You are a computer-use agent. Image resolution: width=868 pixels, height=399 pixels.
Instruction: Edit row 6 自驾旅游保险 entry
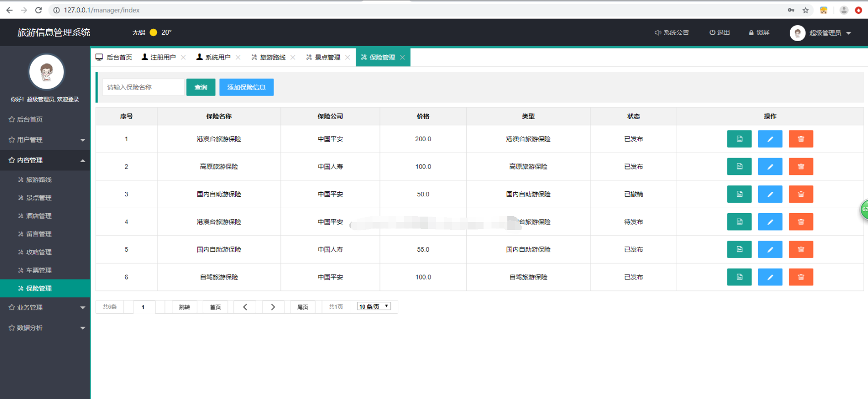(770, 277)
